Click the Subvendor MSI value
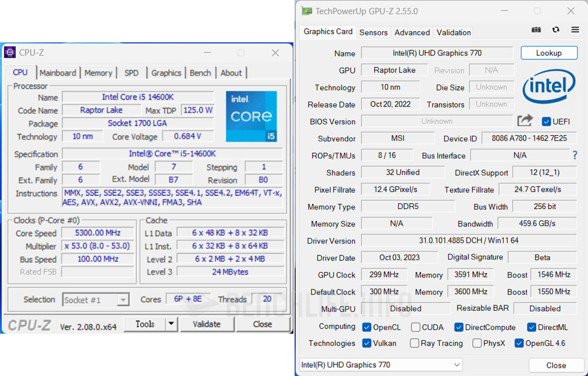This screenshot has height=376, width=588. click(397, 138)
